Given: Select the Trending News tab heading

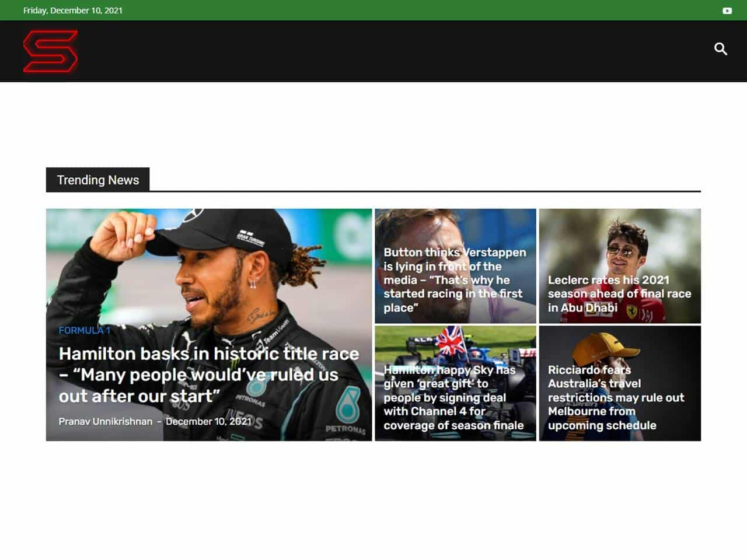Looking at the screenshot, I should (98, 180).
